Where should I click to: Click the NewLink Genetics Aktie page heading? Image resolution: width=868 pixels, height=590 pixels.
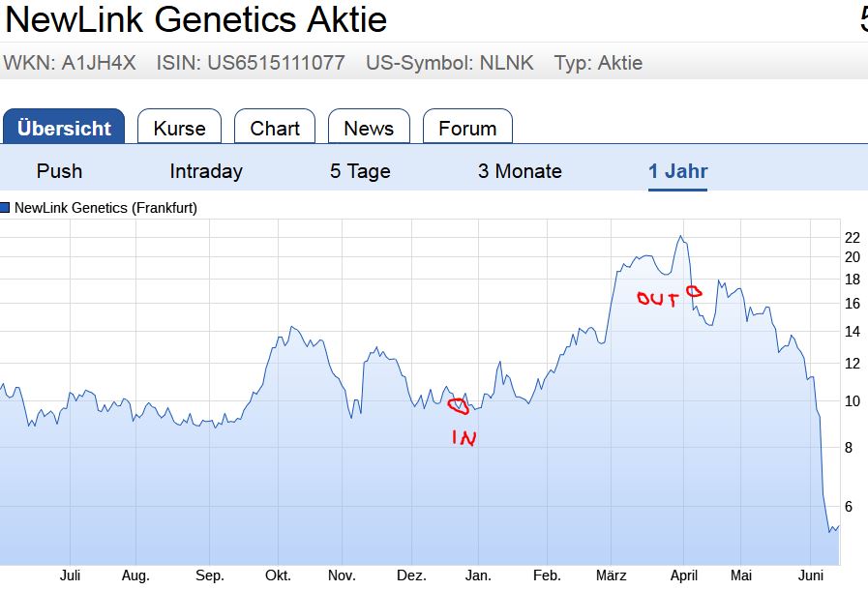[196, 19]
